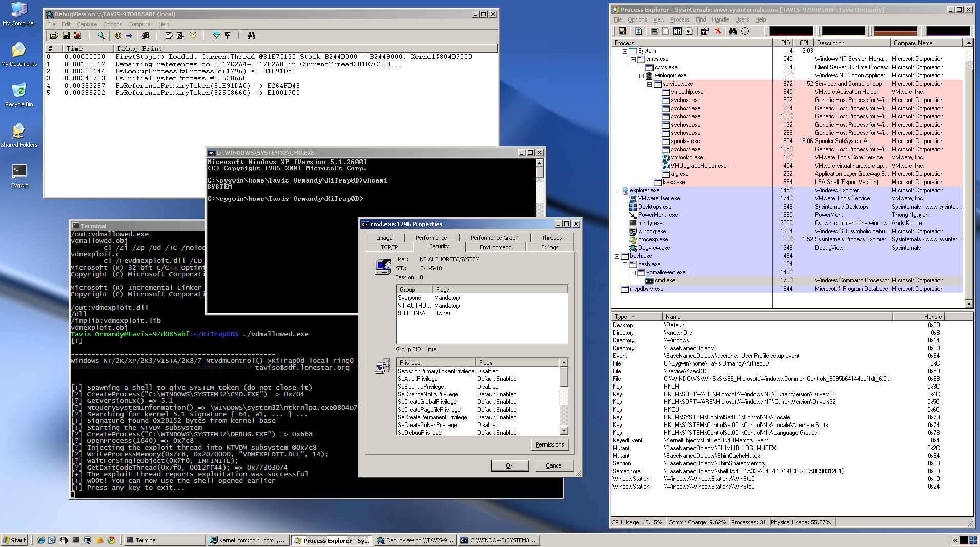This screenshot has height=547, width=980.
Task: Click the Save icon in Process Explorer toolbar
Action: click(622, 31)
